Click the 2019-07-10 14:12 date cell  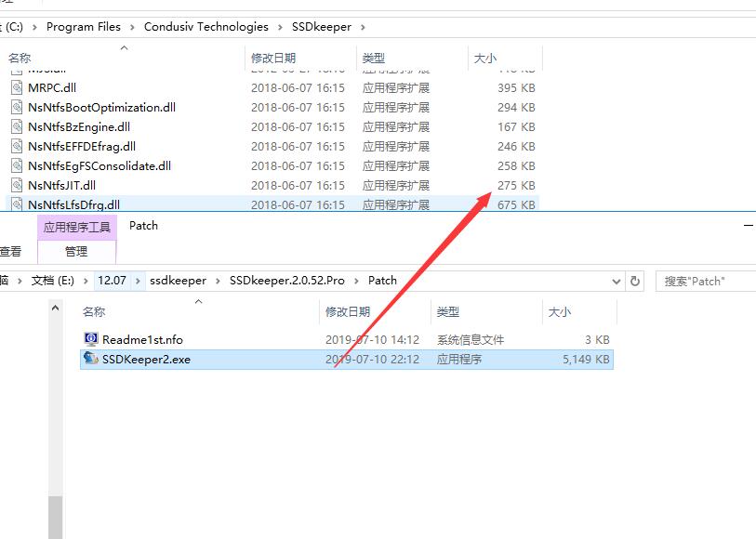[x=372, y=339]
